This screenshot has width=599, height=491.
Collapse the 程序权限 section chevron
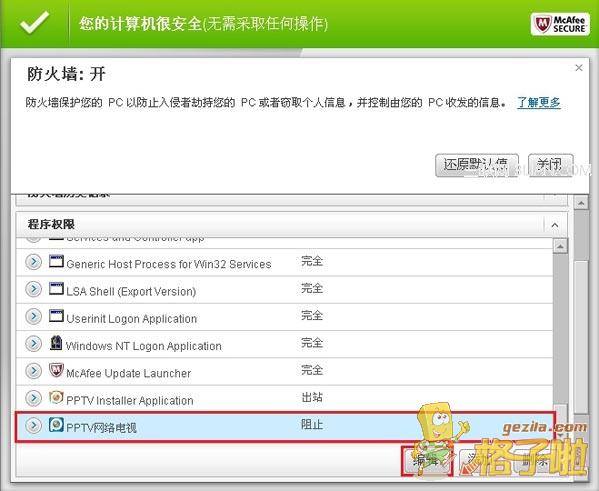(x=555, y=225)
